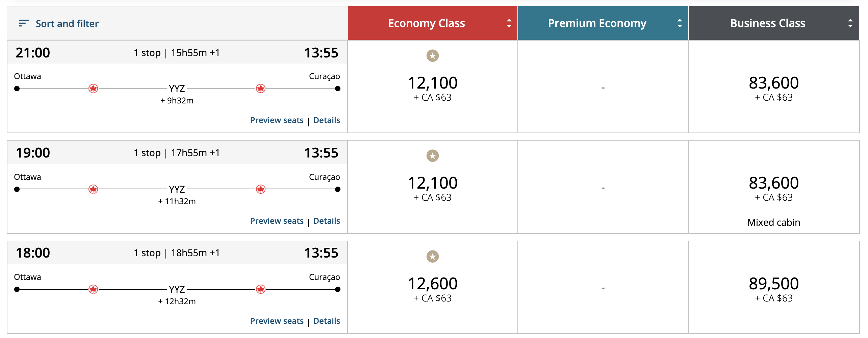
Task: Sort by Business Class using arrow toggle
Action: (850, 23)
